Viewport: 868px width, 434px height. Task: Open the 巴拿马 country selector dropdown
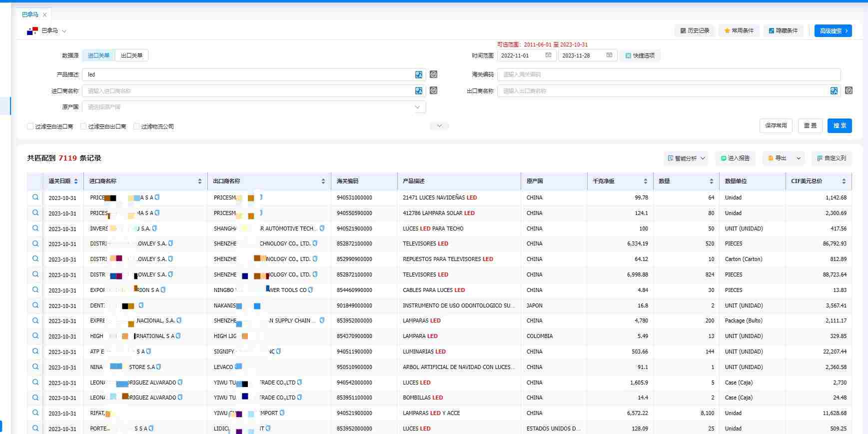tap(64, 31)
